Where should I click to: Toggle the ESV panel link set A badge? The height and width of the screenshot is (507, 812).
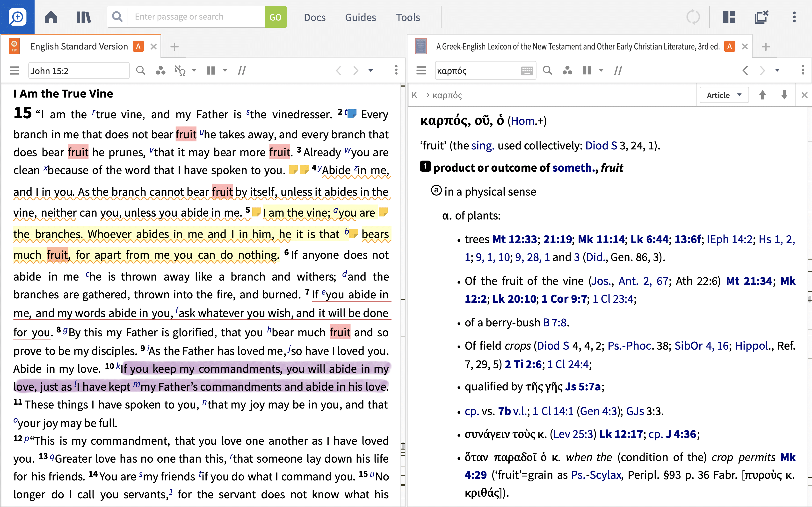(138, 46)
